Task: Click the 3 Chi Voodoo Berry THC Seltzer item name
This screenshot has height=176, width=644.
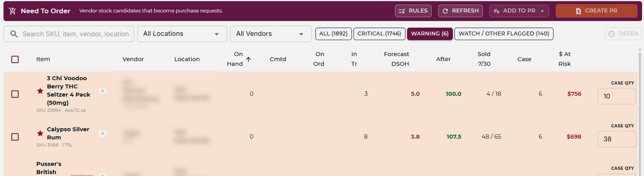Action: 68,90
